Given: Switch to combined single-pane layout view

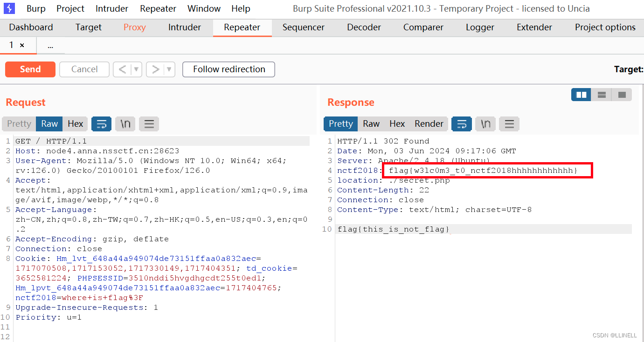Looking at the screenshot, I should 622,95.
